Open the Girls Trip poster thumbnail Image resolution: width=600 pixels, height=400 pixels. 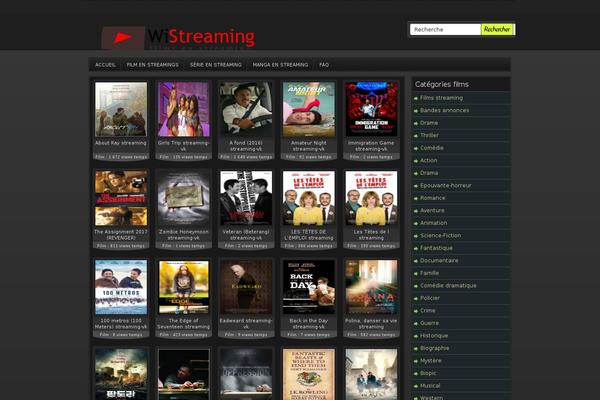coord(184,109)
